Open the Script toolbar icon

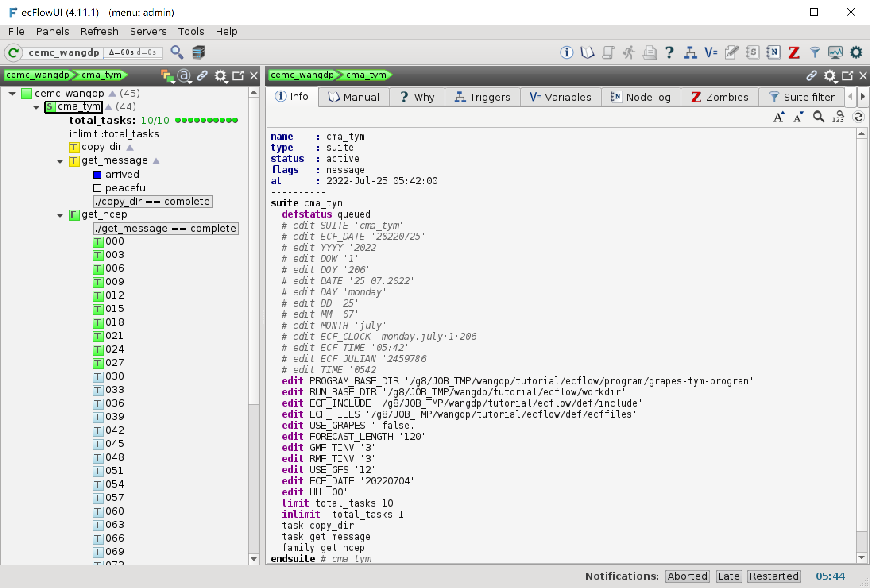pos(608,52)
